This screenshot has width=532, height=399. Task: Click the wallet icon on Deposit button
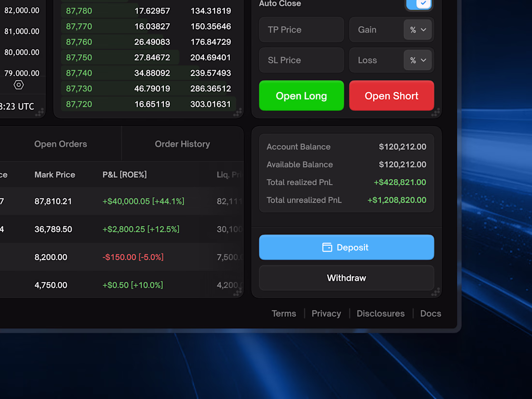click(x=327, y=247)
